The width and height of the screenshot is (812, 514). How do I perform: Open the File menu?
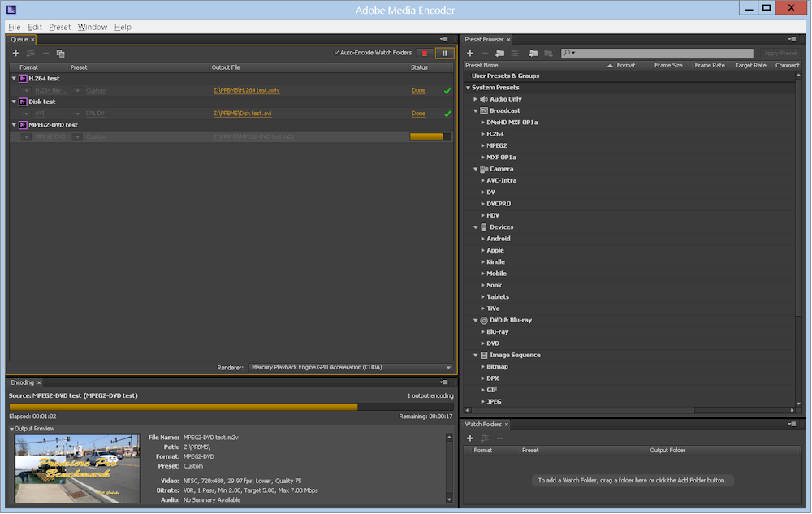pos(15,27)
